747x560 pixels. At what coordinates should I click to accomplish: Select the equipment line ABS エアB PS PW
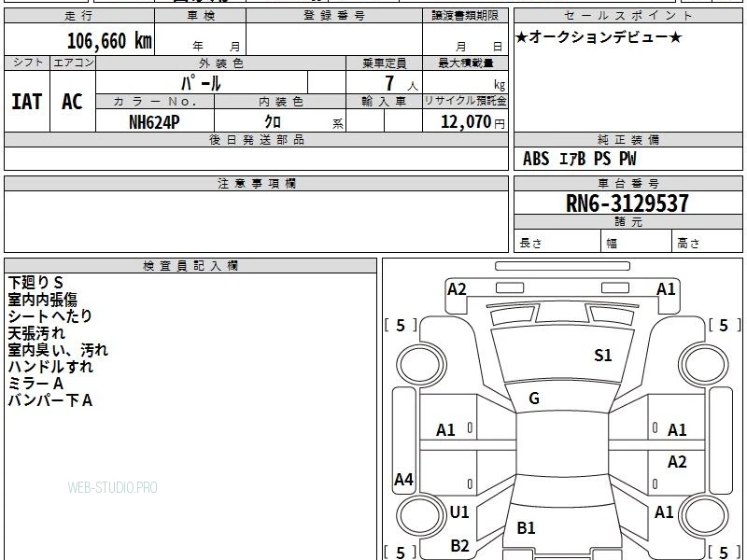coord(579,159)
